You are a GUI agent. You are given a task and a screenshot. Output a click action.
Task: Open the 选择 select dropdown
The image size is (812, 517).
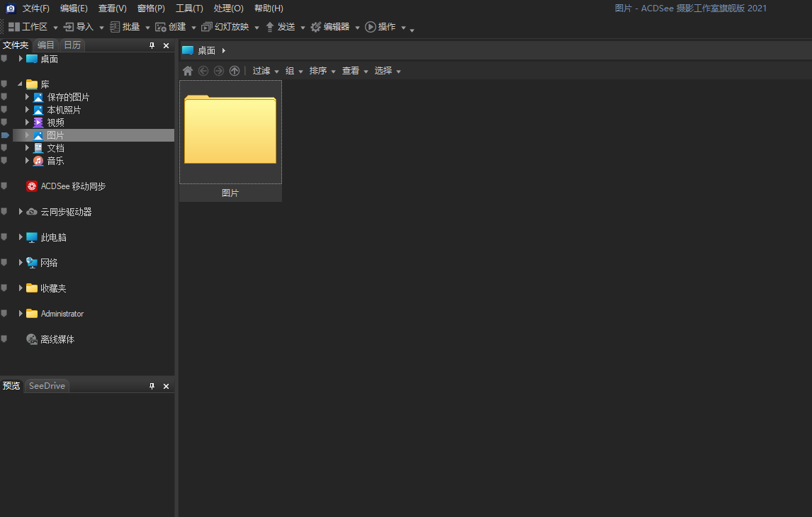(x=388, y=71)
